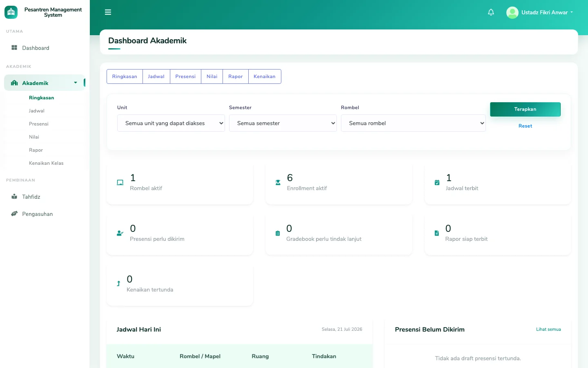Click the Pesantren Management System logo icon

click(11, 12)
